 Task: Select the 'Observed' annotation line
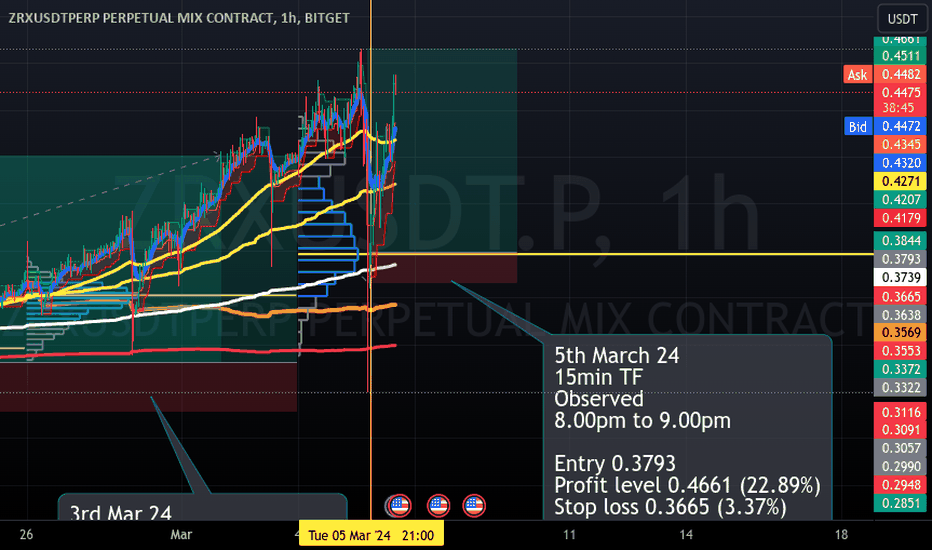(599, 398)
